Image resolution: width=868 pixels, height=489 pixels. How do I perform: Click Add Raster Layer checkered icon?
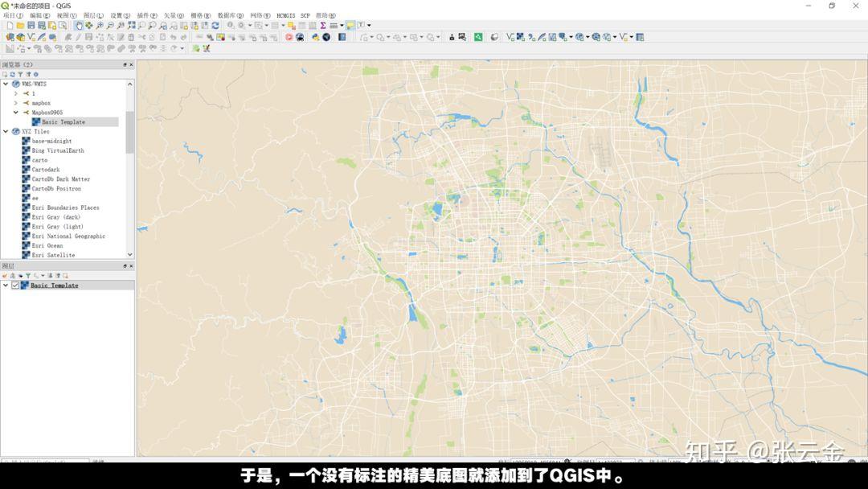[520, 37]
